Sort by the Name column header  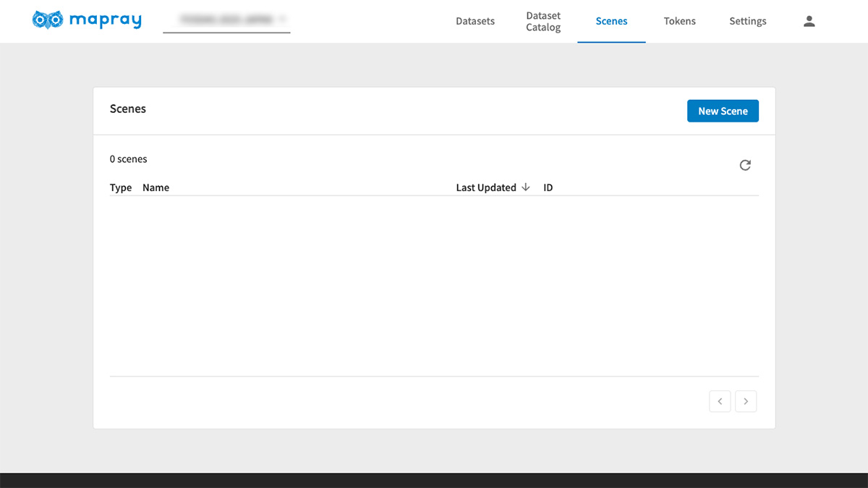click(156, 188)
